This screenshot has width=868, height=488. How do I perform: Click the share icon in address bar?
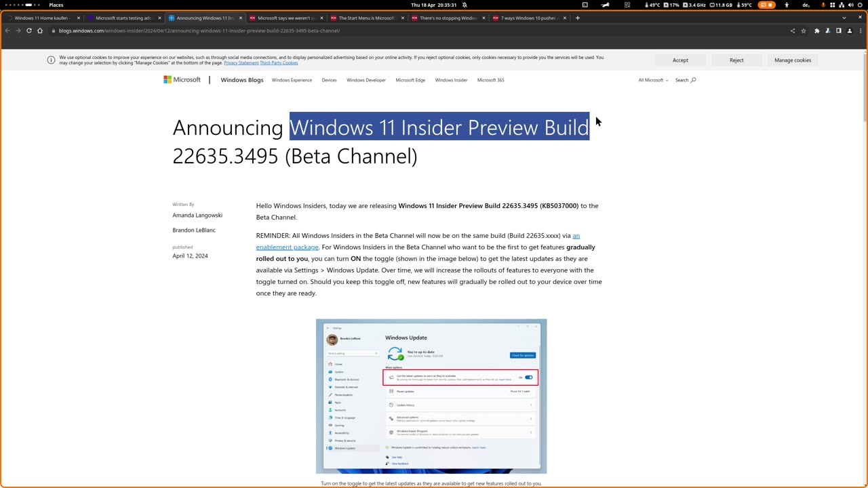click(x=793, y=30)
